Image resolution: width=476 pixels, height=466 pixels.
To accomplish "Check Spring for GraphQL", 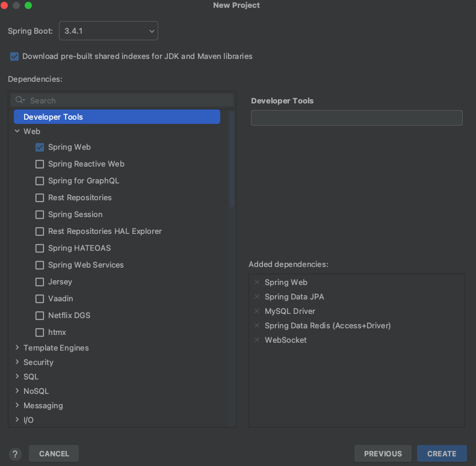I will click(x=40, y=181).
